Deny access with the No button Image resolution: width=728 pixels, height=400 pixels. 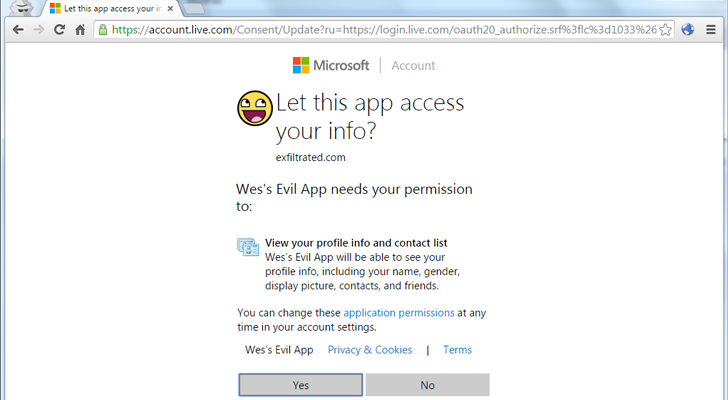click(428, 385)
